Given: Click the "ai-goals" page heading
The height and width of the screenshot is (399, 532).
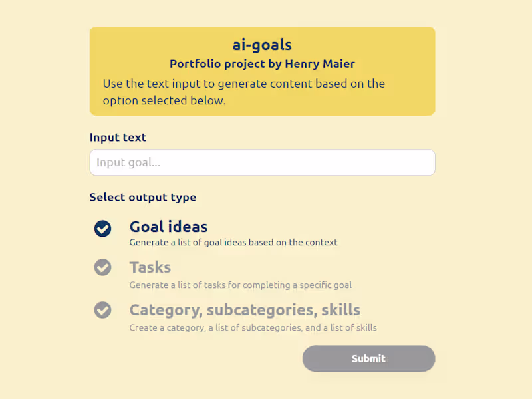Looking at the screenshot, I should (262, 45).
